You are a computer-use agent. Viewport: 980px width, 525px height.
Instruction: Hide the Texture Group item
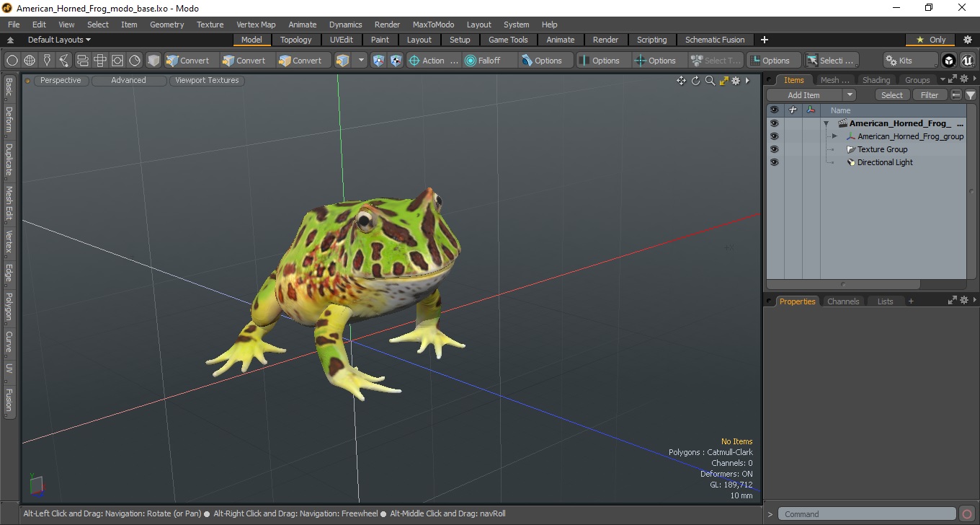[x=774, y=149]
